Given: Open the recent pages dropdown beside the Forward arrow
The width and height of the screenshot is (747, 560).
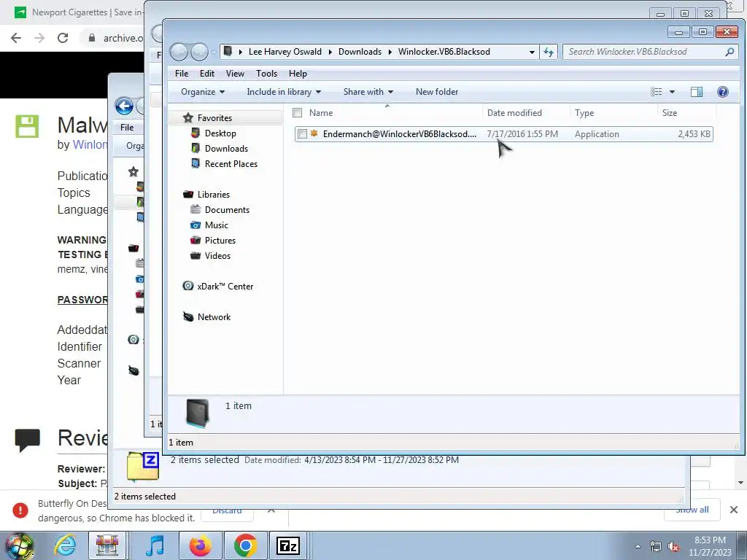Looking at the screenshot, I should pyautogui.click(x=214, y=52).
